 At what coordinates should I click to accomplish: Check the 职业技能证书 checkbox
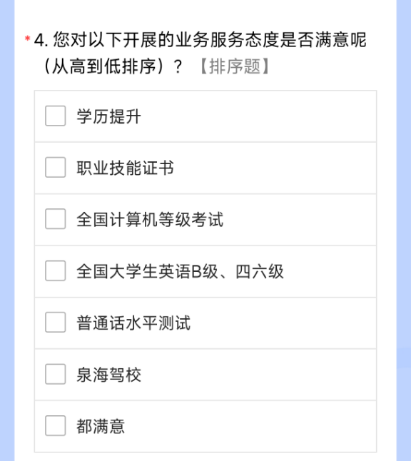[x=55, y=167]
